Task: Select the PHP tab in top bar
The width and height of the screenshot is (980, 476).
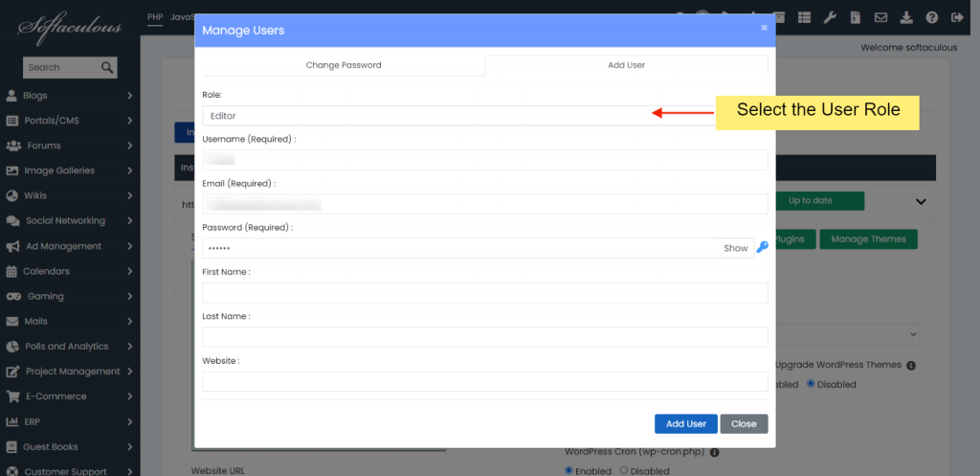Action: pyautogui.click(x=155, y=17)
